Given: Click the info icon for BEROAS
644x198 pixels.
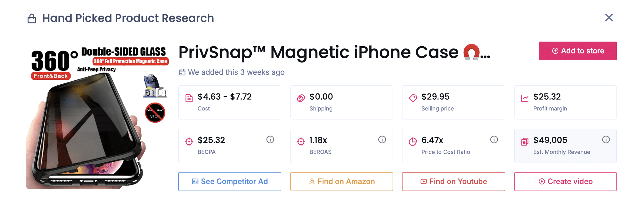Looking at the screenshot, I should [x=382, y=140].
